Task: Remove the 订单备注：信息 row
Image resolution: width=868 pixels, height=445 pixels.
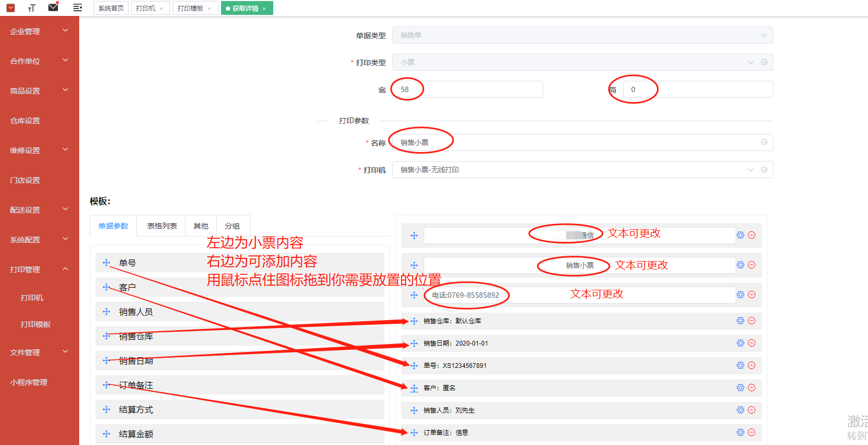Action: [x=752, y=432]
